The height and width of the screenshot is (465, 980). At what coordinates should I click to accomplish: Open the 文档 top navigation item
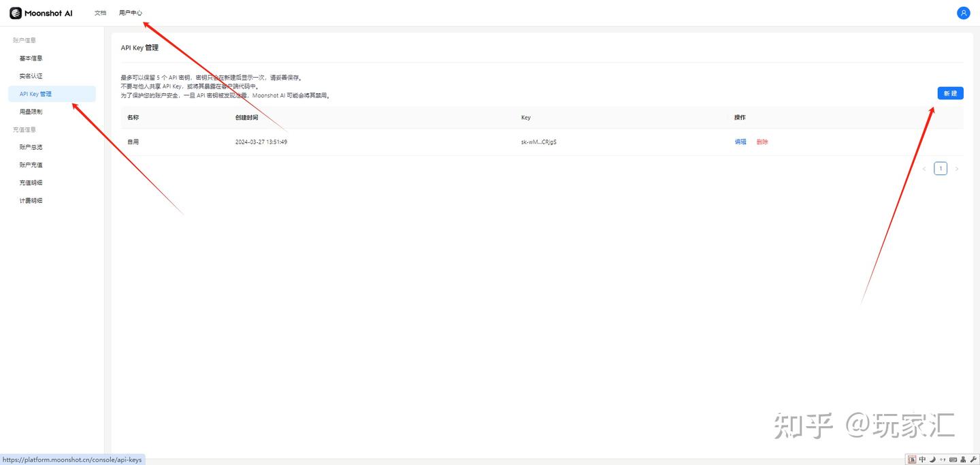(100, 13)
